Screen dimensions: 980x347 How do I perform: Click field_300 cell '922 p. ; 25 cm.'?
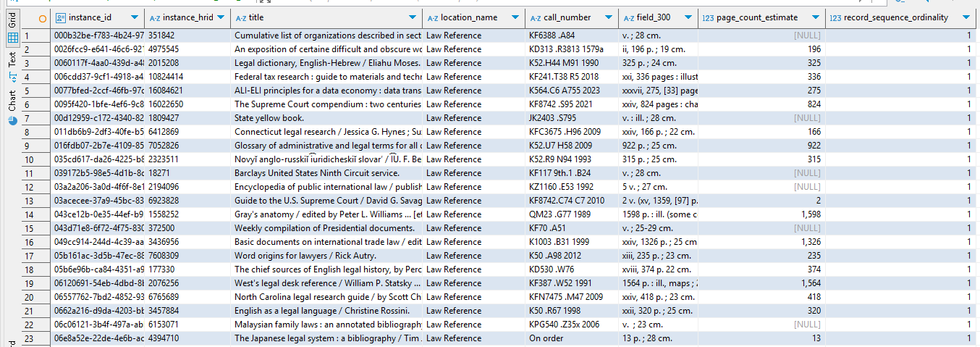pos(658,146)
